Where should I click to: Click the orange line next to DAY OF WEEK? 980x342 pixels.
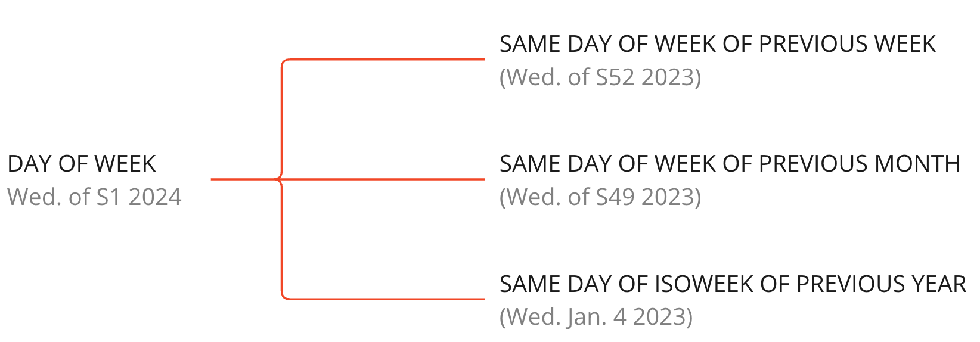click(x=243, y=179)
